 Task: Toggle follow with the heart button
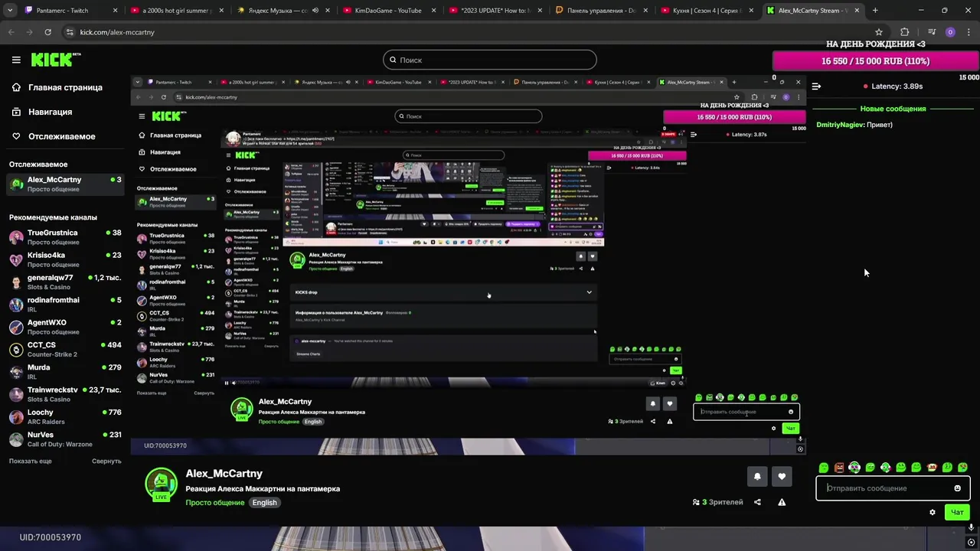(x=782, y=476)
